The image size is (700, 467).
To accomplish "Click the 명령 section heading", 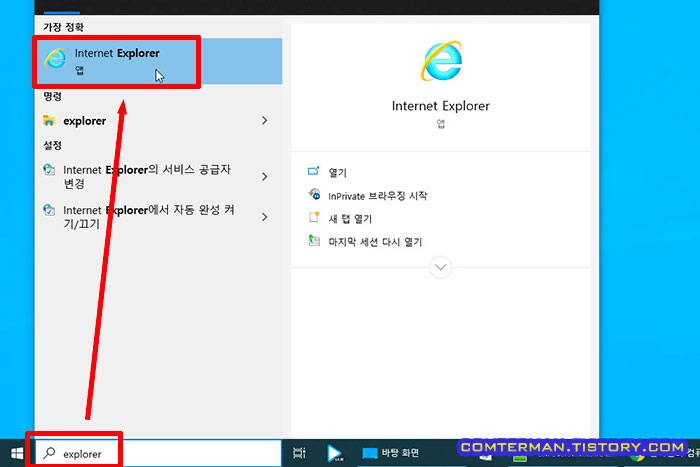I will pyautogui.click(x=52, y=96).
